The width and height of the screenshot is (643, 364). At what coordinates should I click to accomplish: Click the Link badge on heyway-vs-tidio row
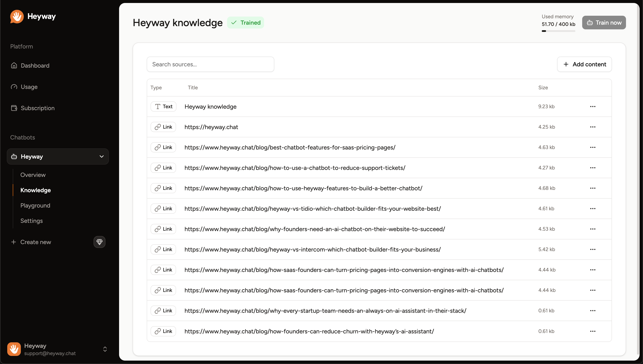tap(163, 209)
